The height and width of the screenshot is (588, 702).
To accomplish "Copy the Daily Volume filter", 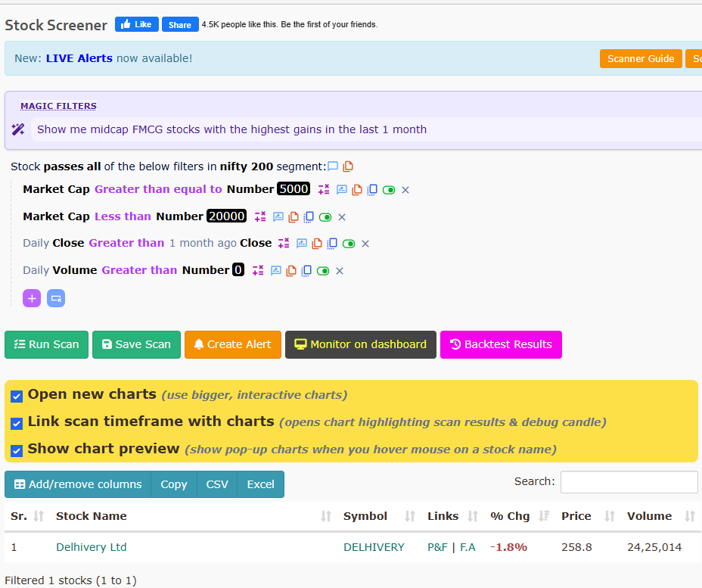I will pyautogui.click(x=291, y=270).
